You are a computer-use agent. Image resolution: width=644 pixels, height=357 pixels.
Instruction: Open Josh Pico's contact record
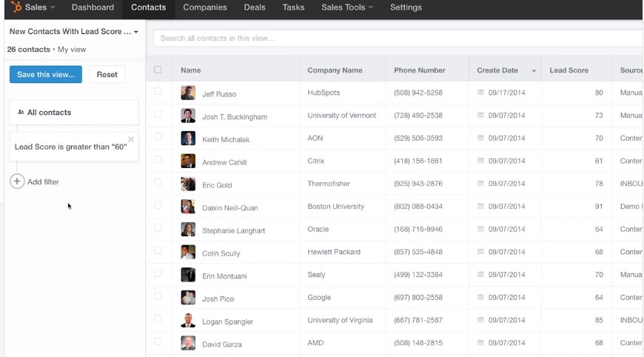click(x=218, y=298)
